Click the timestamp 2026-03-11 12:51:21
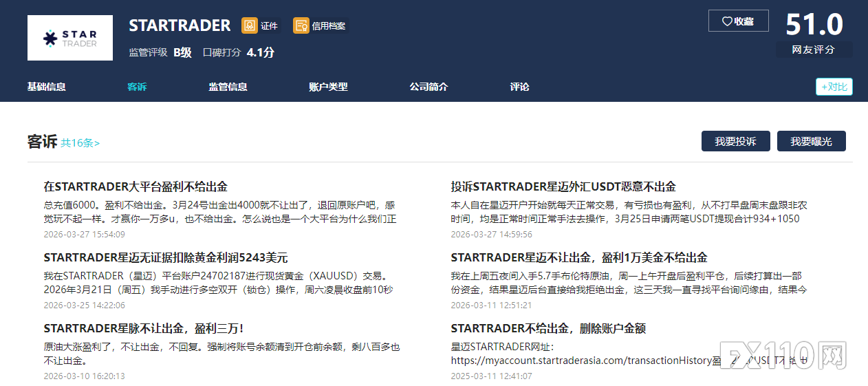This screenshot has height=386, width=868. tap(491, 305)
